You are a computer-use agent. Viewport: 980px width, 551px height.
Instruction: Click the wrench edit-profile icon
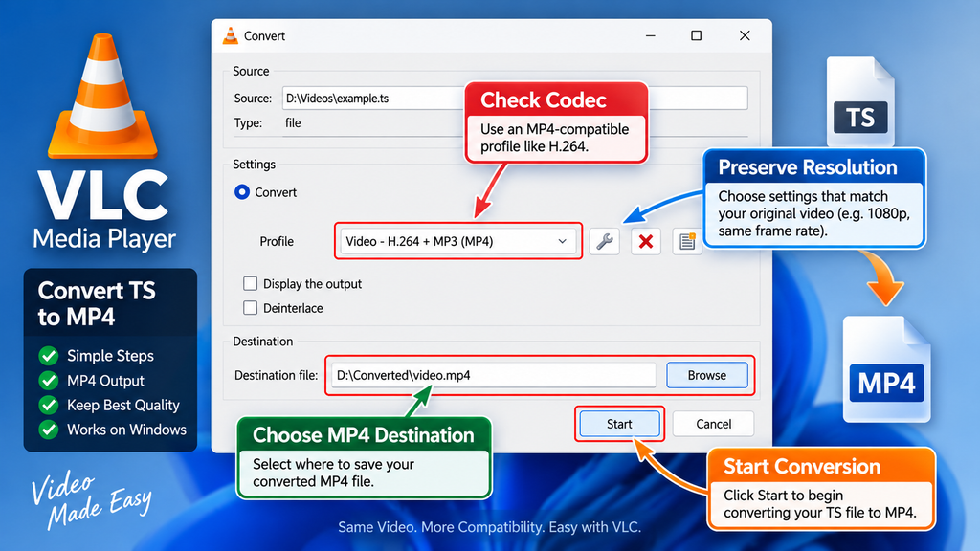(x=605, y=242)
